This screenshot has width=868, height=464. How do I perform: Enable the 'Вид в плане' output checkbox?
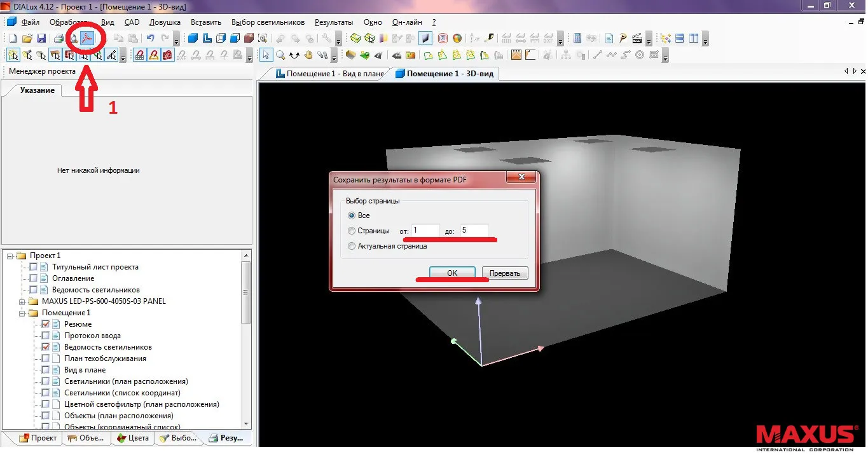pos(45,370)
